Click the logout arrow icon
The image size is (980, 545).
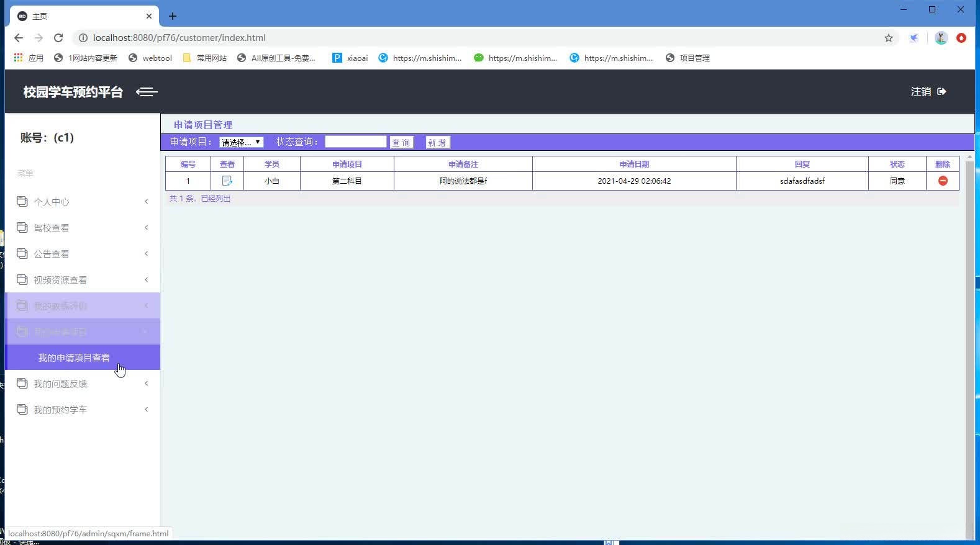941,91
